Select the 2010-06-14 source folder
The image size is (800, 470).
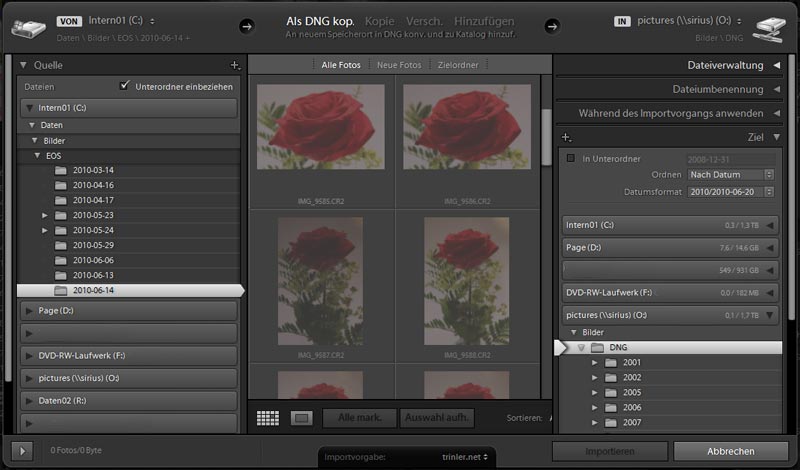coord(130,290)
